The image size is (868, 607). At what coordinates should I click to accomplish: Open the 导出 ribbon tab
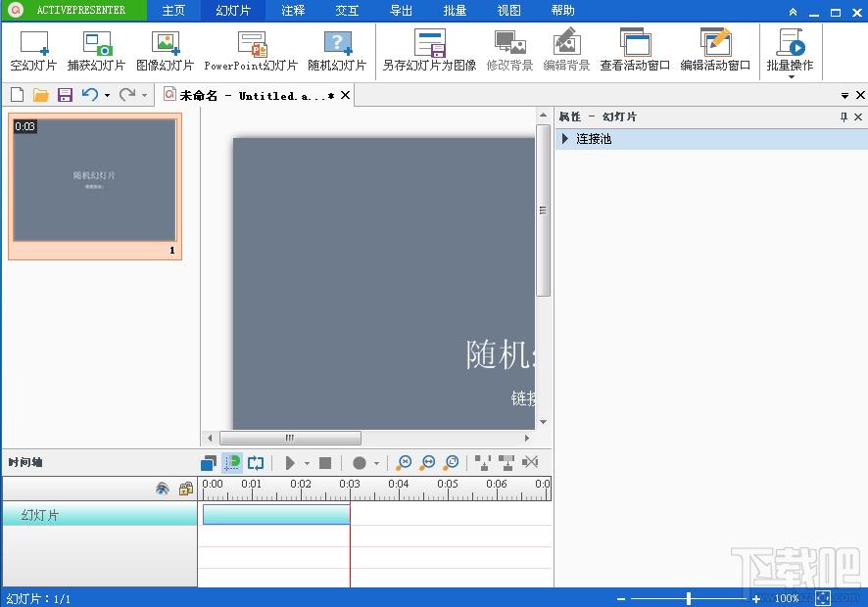click(x=401, y=11)
